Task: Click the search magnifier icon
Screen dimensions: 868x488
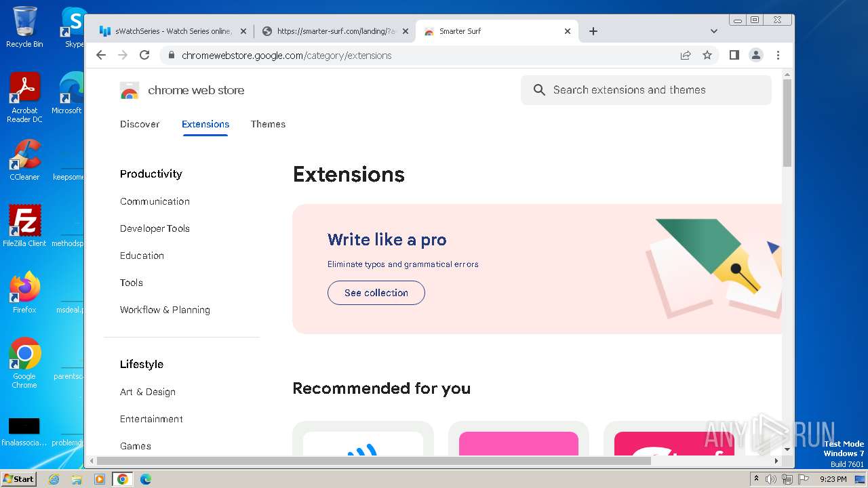Action: pyautogui.click(x=539, y=90)
